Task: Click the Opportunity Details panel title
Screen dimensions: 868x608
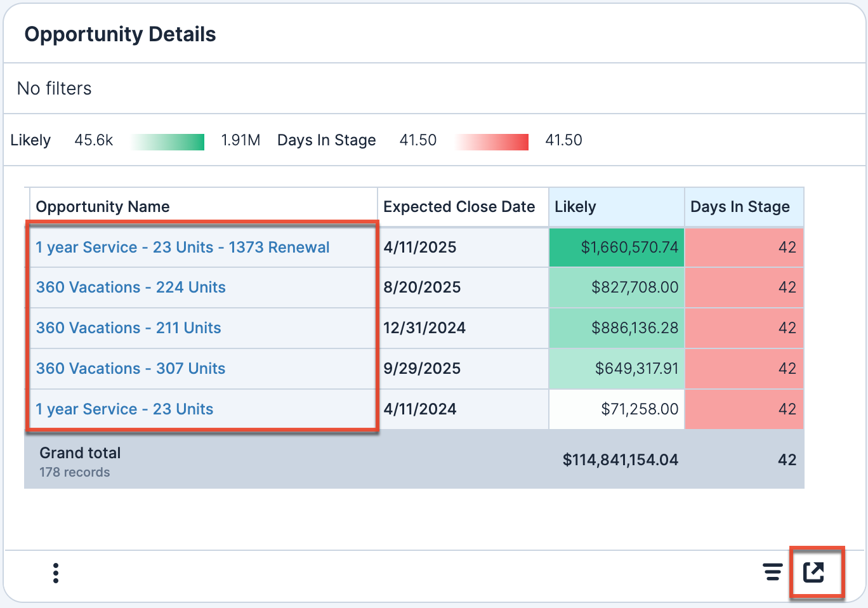Action: coord(121,34)
